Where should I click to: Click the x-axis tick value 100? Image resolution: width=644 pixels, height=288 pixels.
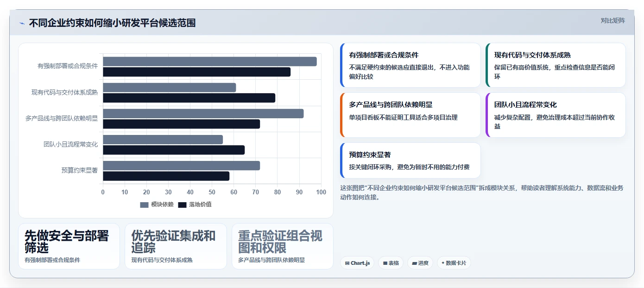tap(321, 192)
